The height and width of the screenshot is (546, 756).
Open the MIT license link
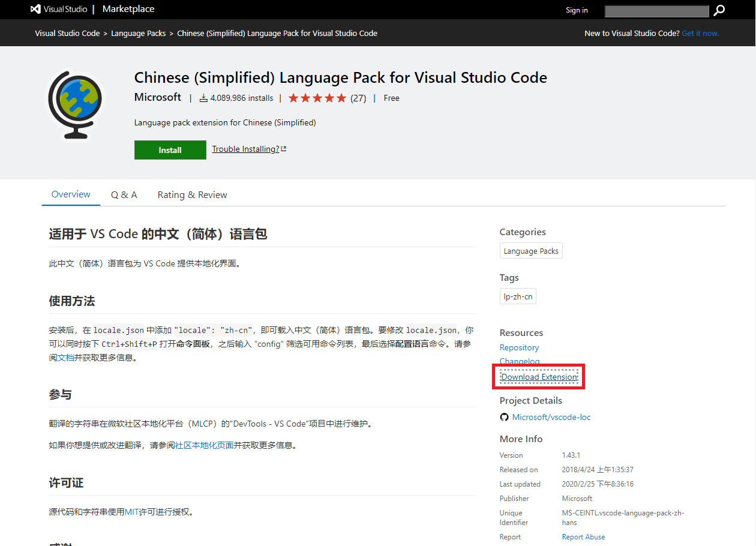tap(132, 512)
